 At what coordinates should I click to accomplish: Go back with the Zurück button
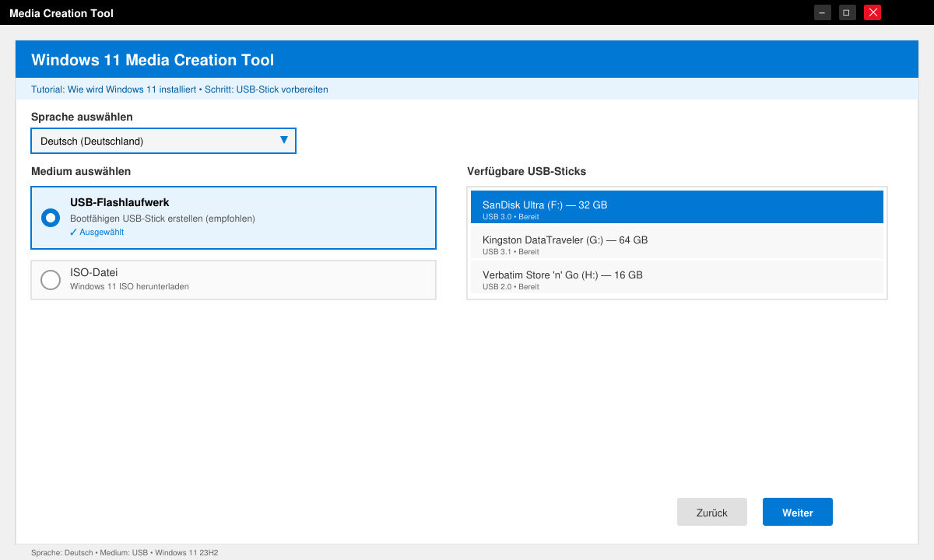point(712,512)
